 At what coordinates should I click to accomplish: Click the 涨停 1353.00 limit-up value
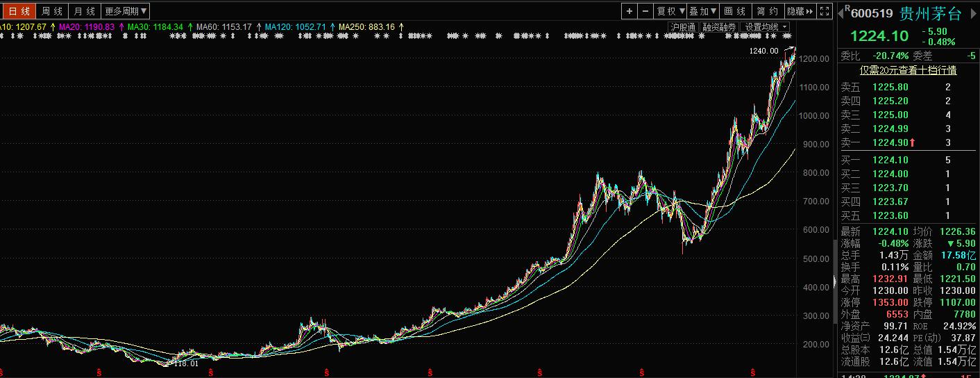pos(890,302)
